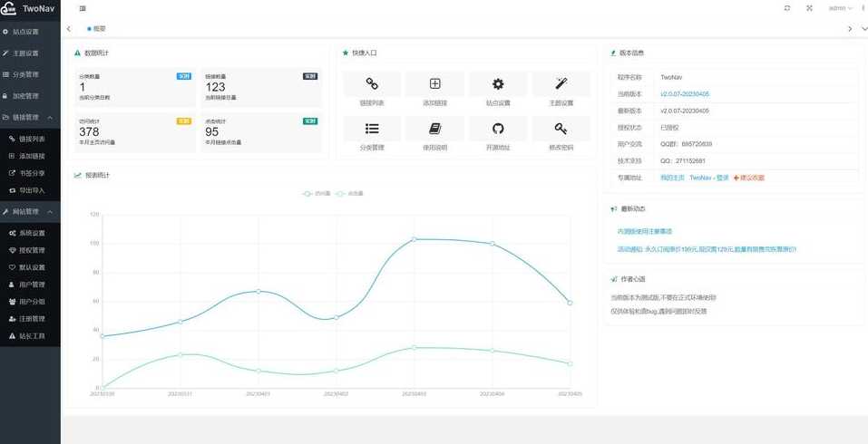Screen dimensions: 868x444
Task: Click the 版本信息 panel heading
Action: point(628,53)
